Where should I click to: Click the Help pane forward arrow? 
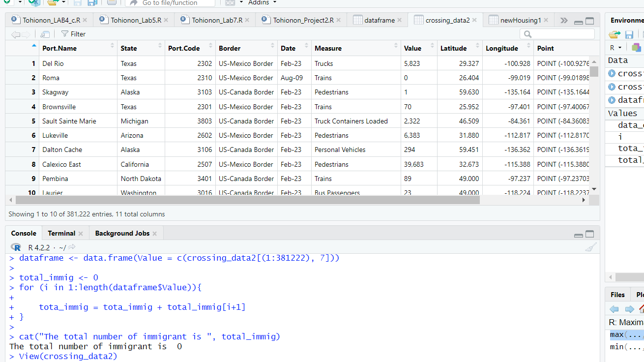(x=629, y=309)
